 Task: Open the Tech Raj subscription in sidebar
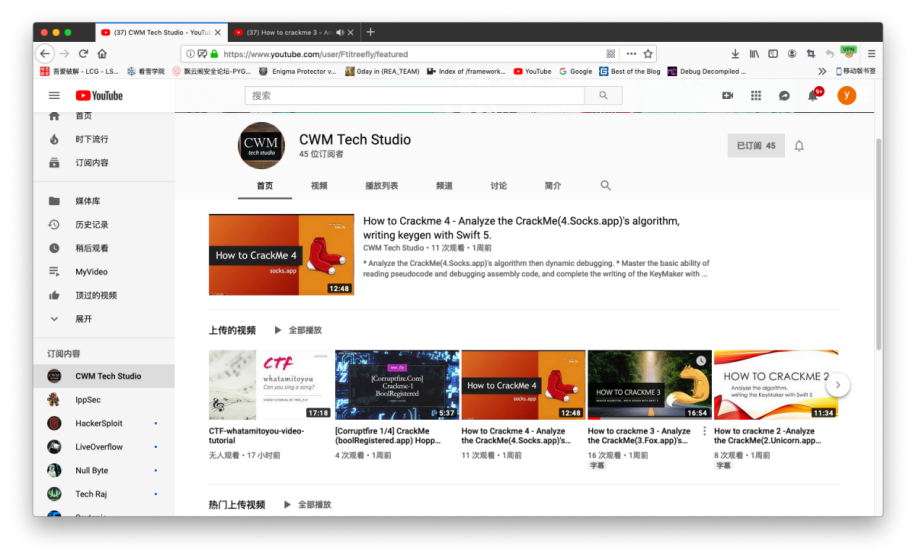(103, 494)
